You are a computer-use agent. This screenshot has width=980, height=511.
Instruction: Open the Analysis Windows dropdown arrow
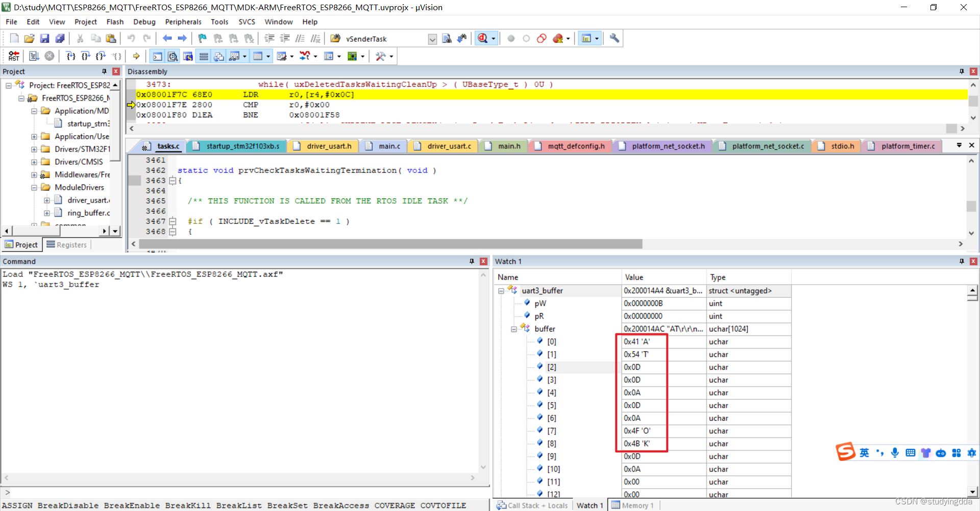(315, 56)
